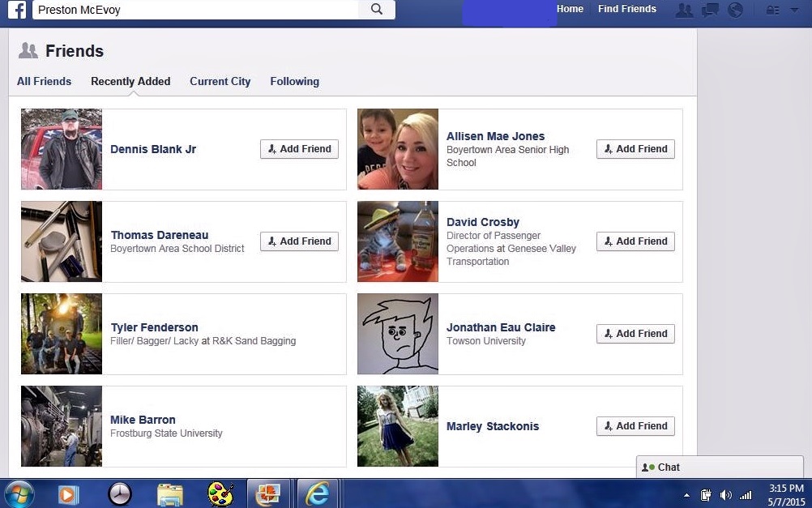Open the clock app in taskbar

pos(120,494)
